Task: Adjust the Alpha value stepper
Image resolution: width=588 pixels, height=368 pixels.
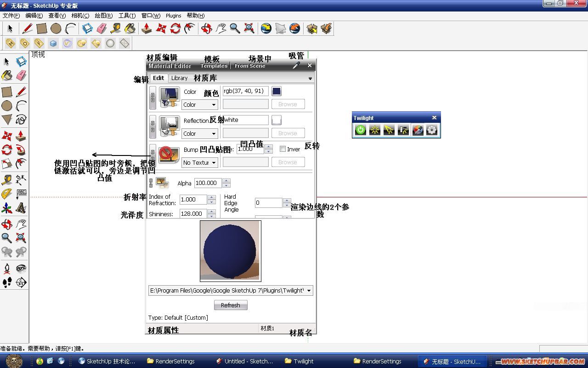Action: point(226,183)
